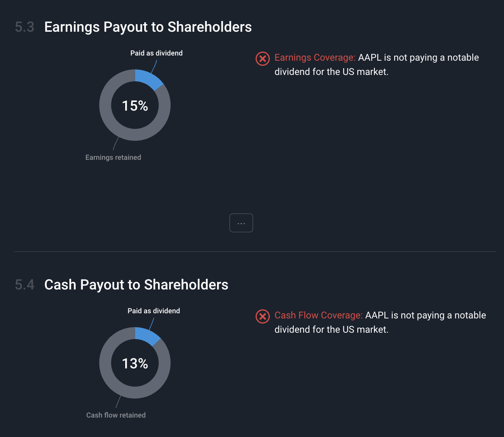Click section number 5.4

click(25, 285)
